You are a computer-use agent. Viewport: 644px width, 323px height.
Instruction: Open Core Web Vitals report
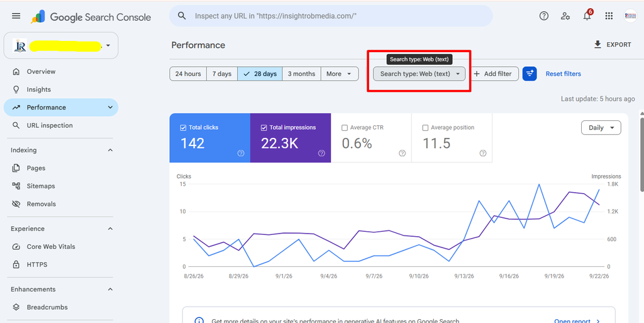[61, 247]
